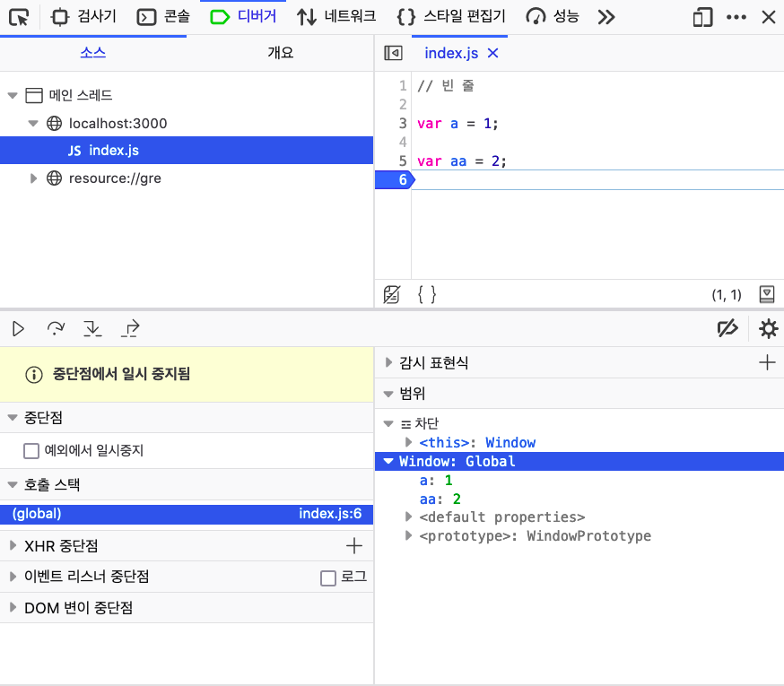
Task: Click line number 5 in gutter
Action: click(x=403, y=161)
